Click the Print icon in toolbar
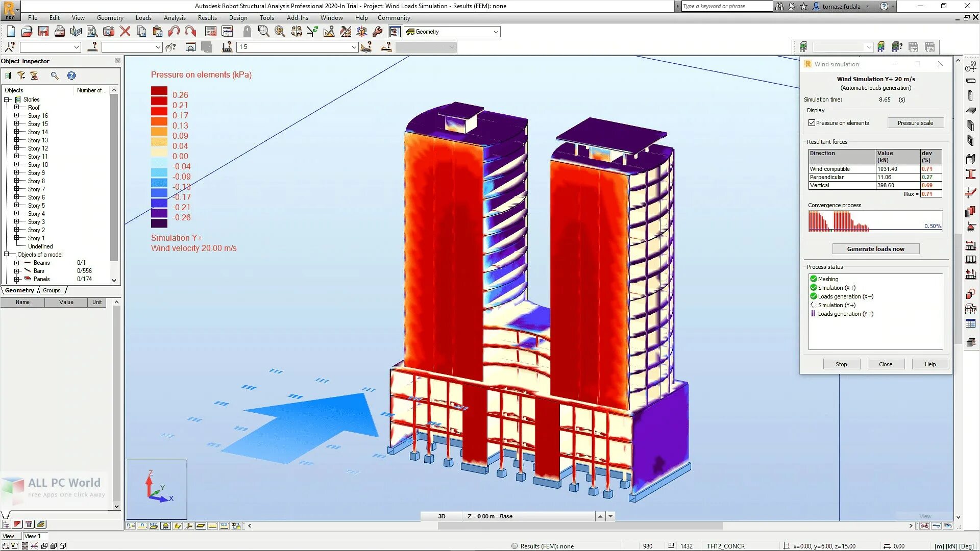Screen dimensions: 980x551 click(60, 32)
